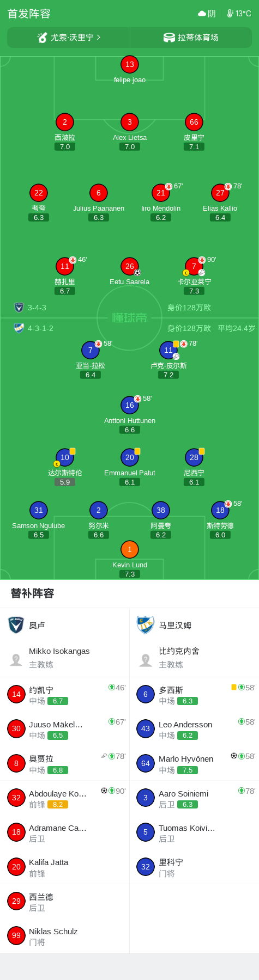Select orange goalkeeper 1 Kevin Lund
This screenshot has height=980, width=259.
click(x=130, y=549)
